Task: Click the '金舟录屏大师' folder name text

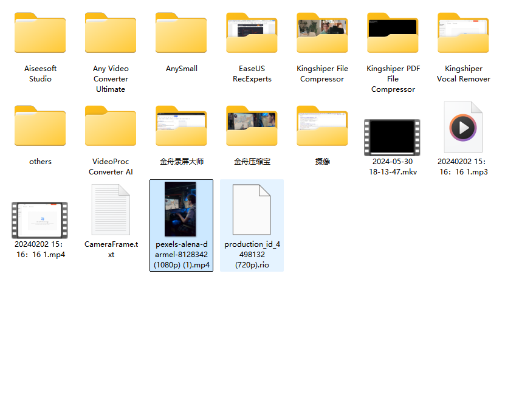Action: tap(181, 161)
